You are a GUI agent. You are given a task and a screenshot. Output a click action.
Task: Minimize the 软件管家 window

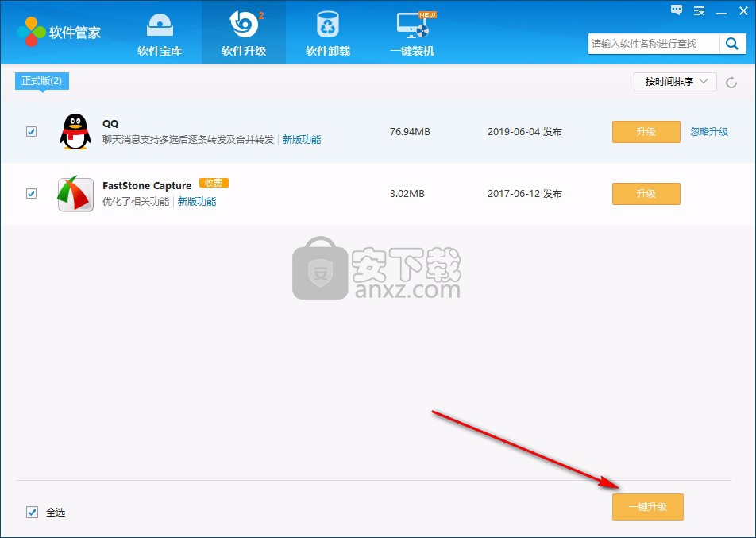click(721, 12)
